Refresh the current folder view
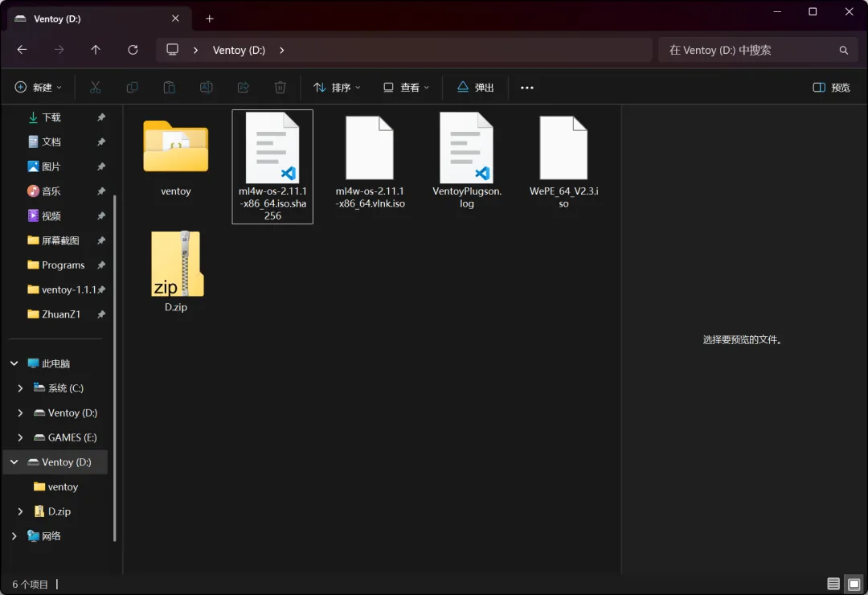868x595 pixels. point(133,50)
